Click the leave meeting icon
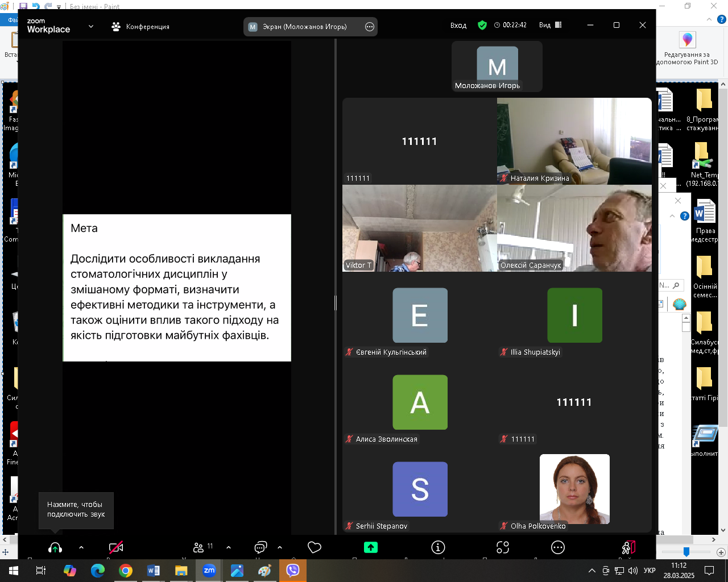Image resolution: width=728 pixels, height=582 pixels. pyautogui.click(x=628, y=547)
